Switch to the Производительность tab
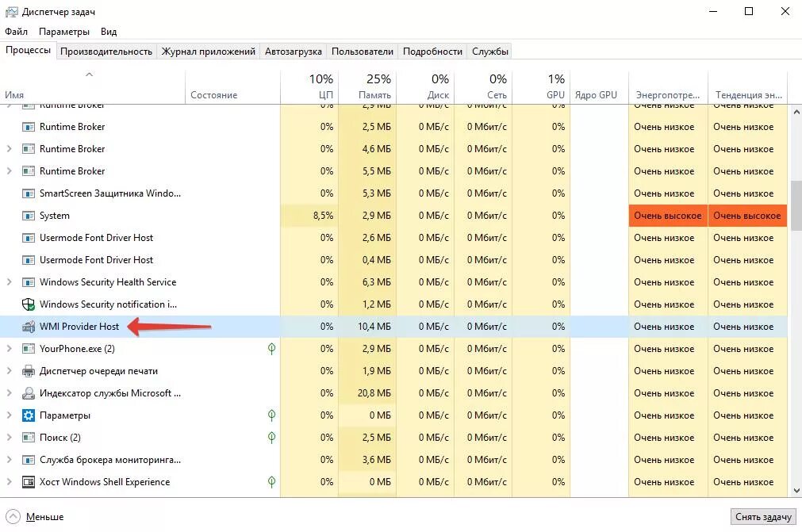This screenshot has width=802, height=532. pyautogui.click(x=106, y=52)
